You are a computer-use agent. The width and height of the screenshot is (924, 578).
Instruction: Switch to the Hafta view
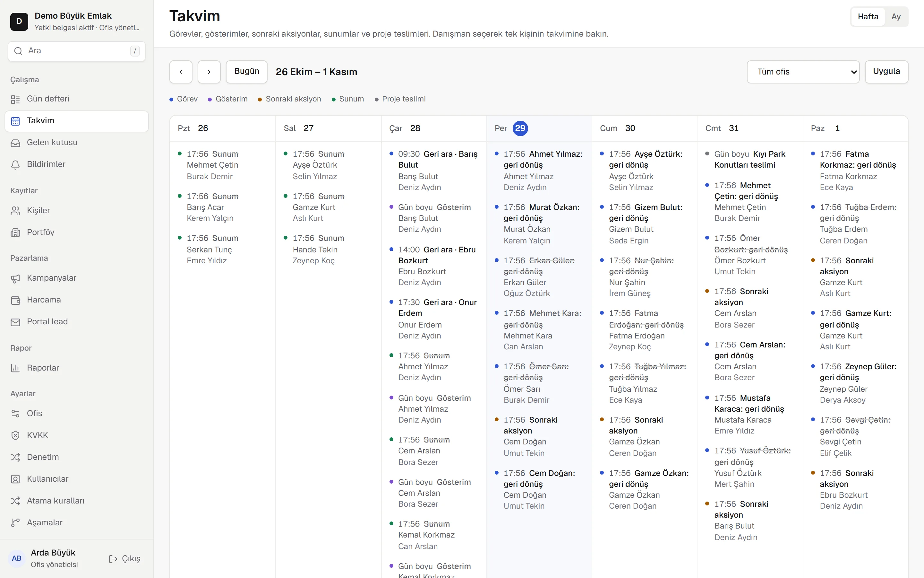[868, 16]
